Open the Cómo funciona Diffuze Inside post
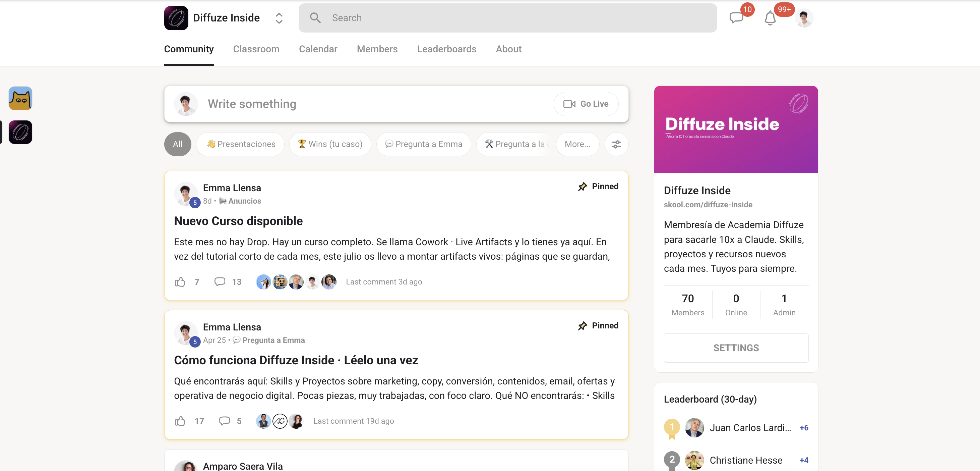This screenshot has height=471, width=980. point(296,360)
